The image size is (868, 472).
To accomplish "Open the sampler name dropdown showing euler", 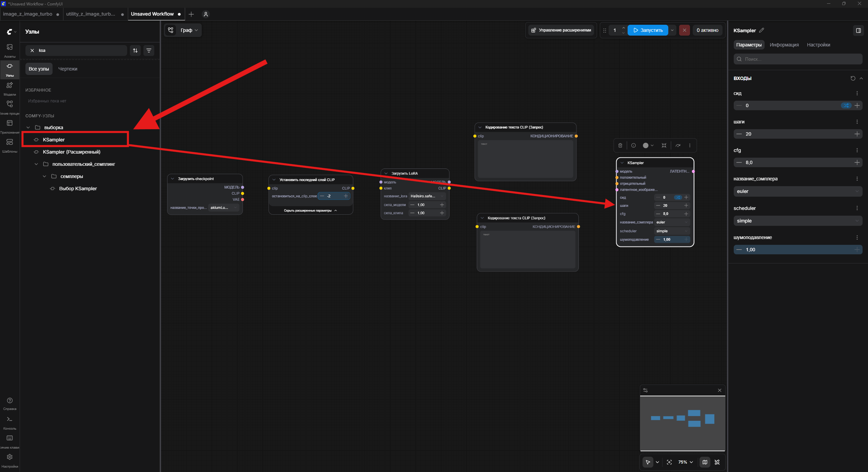I will click(x=798, y=191).
